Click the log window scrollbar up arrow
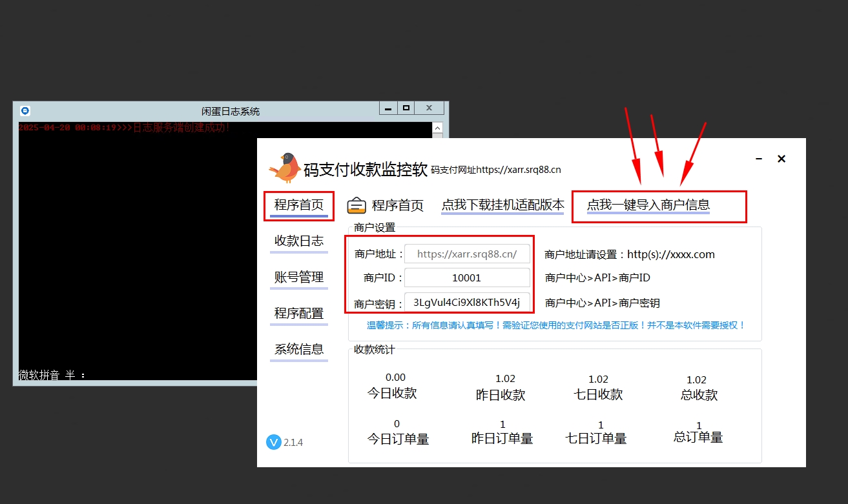 (x=437, y=128)
